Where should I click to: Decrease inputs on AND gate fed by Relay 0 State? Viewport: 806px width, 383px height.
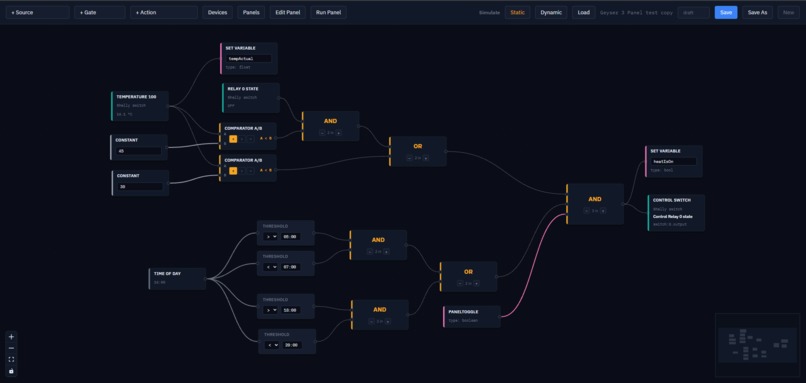click(x=322, y=133)
